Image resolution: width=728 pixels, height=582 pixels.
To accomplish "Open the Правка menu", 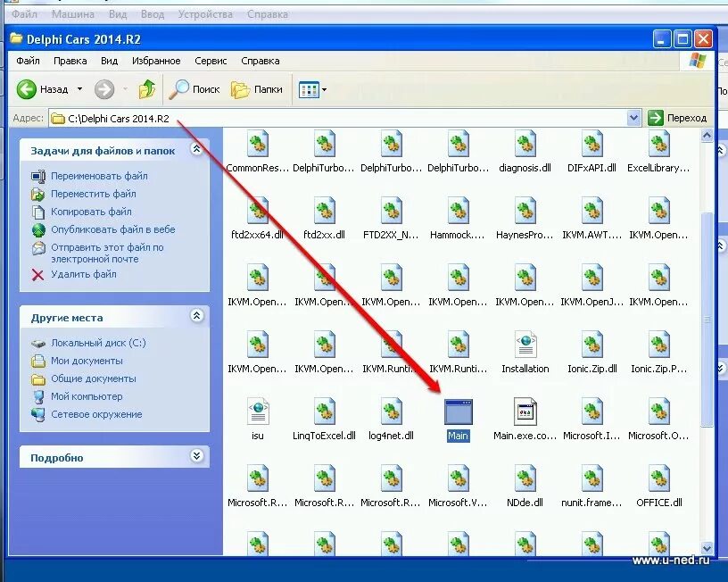I will pyautogui.click(x=70, y=61).
